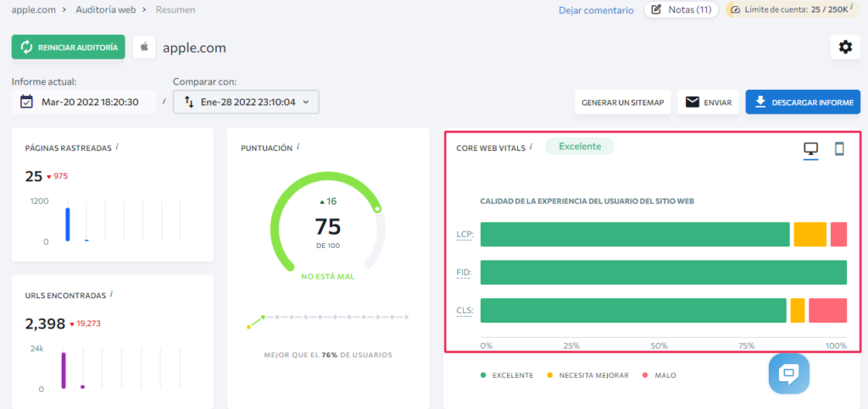Click the LCP metric label
The width and height of the screenshot is (868, 409).
coord(465,235)
